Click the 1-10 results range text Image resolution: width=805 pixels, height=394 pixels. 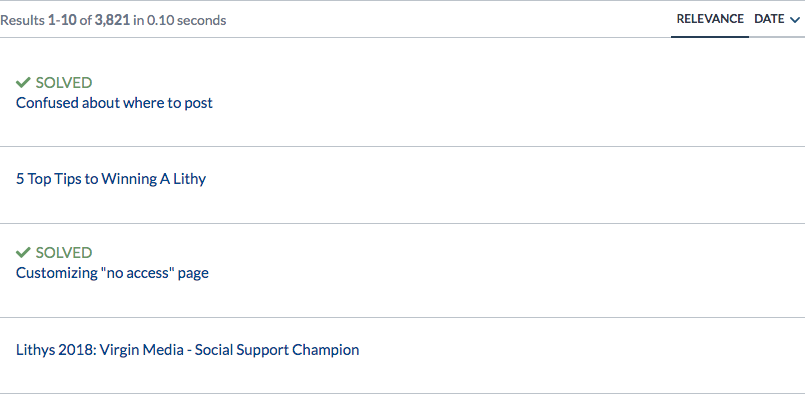point(62,21)
